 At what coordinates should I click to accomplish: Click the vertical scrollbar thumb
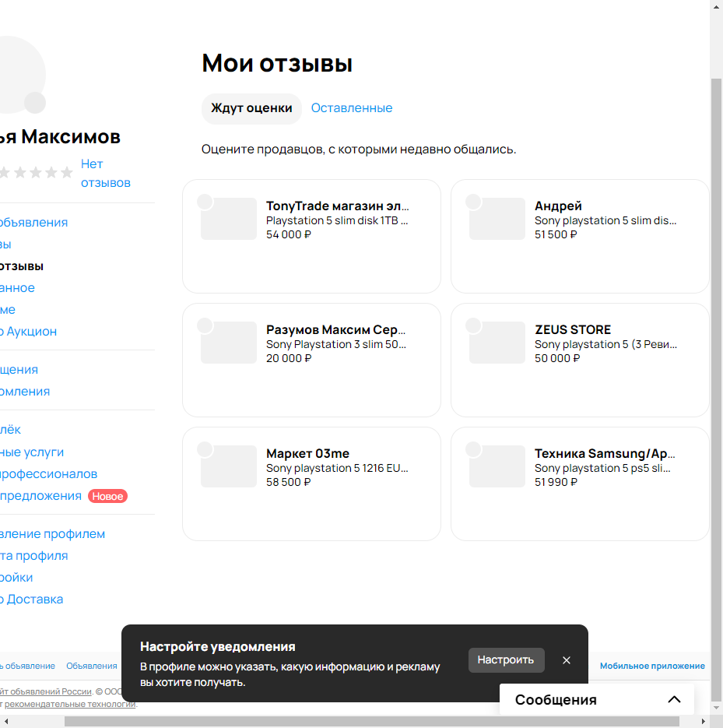point(716,390)
